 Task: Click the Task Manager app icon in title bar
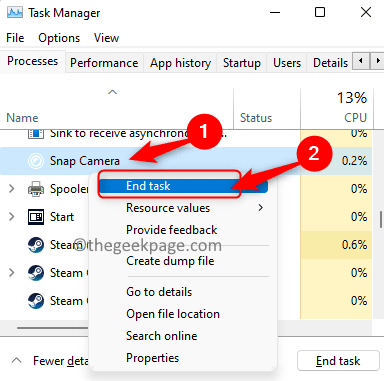point(15,13)
